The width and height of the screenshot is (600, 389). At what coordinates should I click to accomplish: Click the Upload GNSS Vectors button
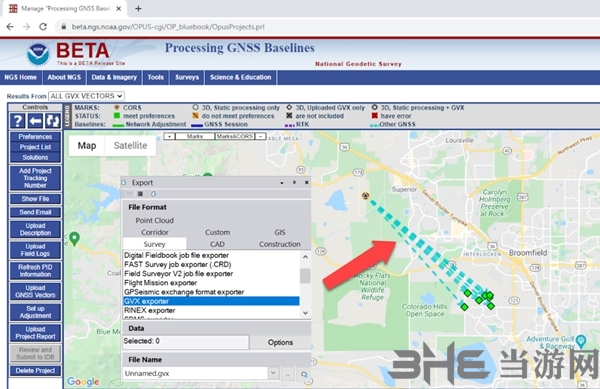(x=35, y=291)
